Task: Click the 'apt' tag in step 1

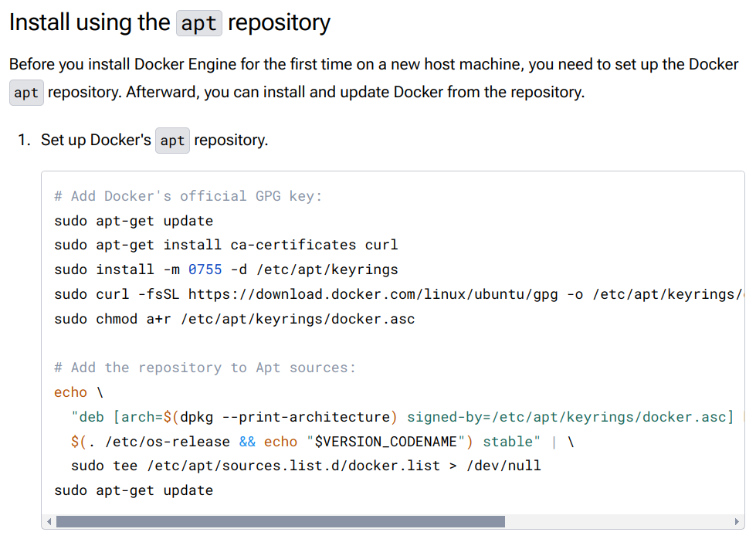Action: 172,141
